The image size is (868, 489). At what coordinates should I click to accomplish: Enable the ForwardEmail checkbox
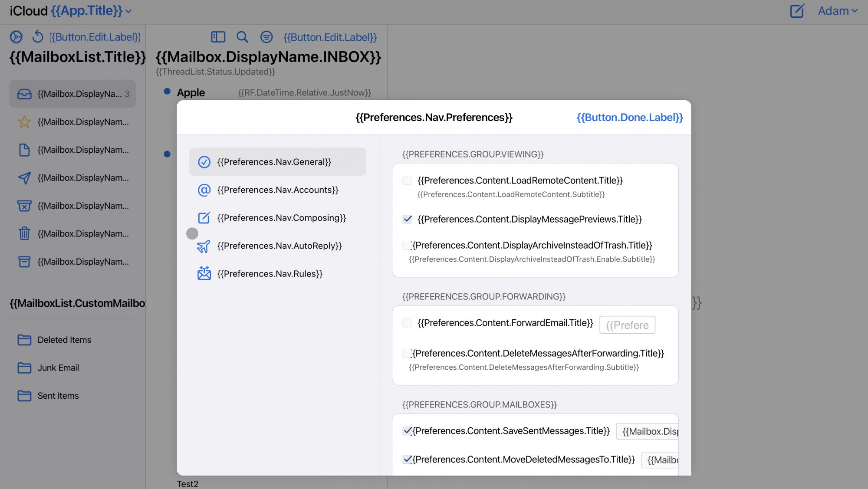click(x=407, y=323)
